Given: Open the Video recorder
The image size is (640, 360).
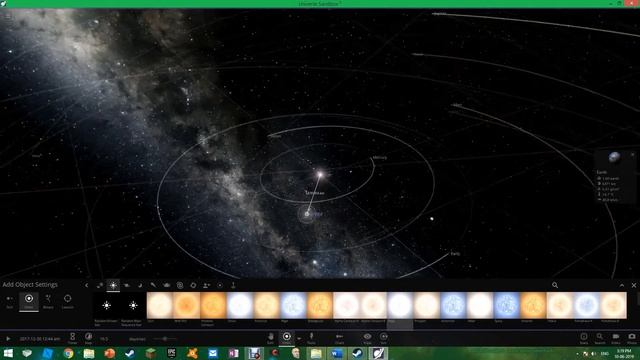Looking at the screenshot, I should (x=616, y=338).
